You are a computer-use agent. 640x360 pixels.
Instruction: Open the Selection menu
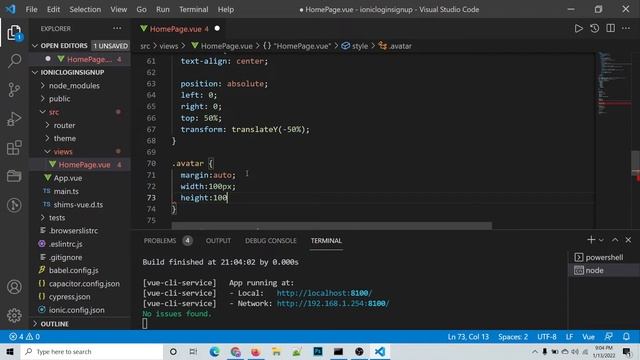pyautogui.click(x=85, y=9)
